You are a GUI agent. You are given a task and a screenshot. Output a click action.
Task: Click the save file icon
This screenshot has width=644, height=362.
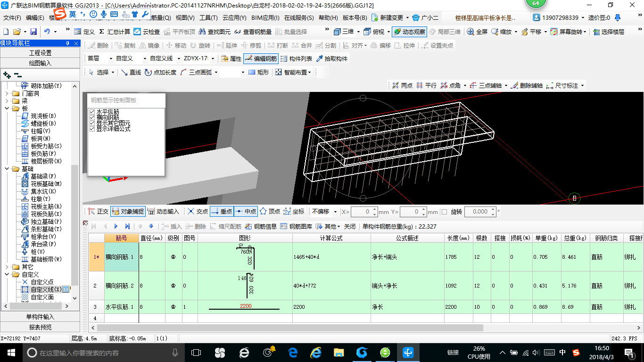(33, 32)
